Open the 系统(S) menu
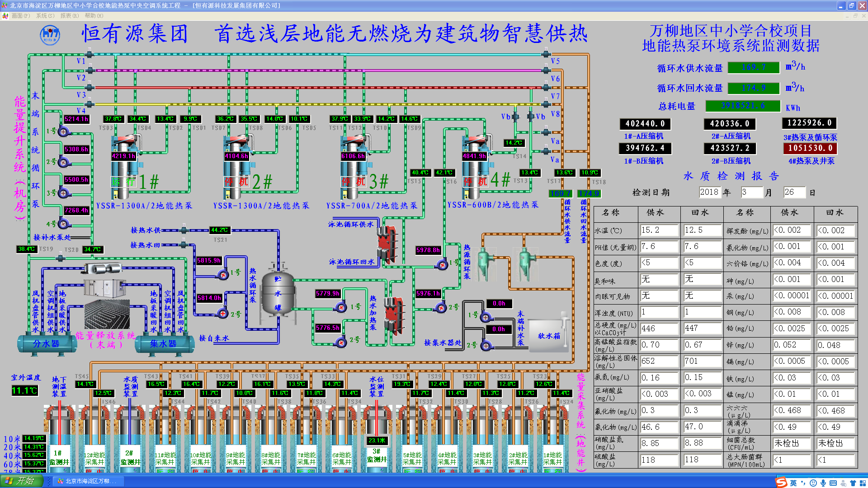 (45, 16)
